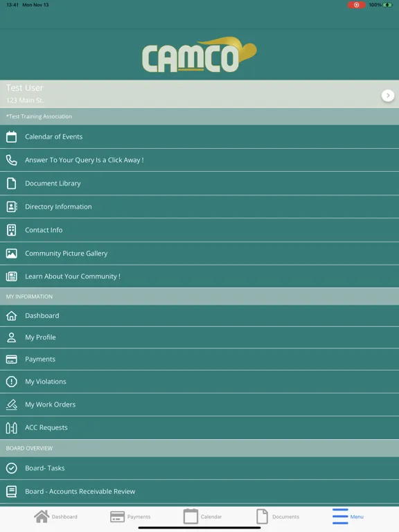
Task: Tap the Payments label in the menu list
Action: click(40, 360)
